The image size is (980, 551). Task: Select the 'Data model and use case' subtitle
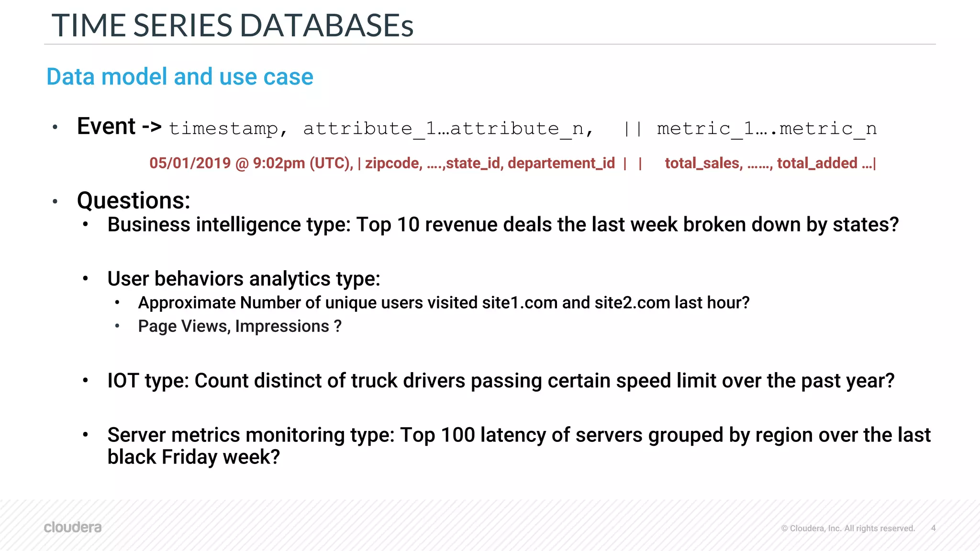(180, 77)
